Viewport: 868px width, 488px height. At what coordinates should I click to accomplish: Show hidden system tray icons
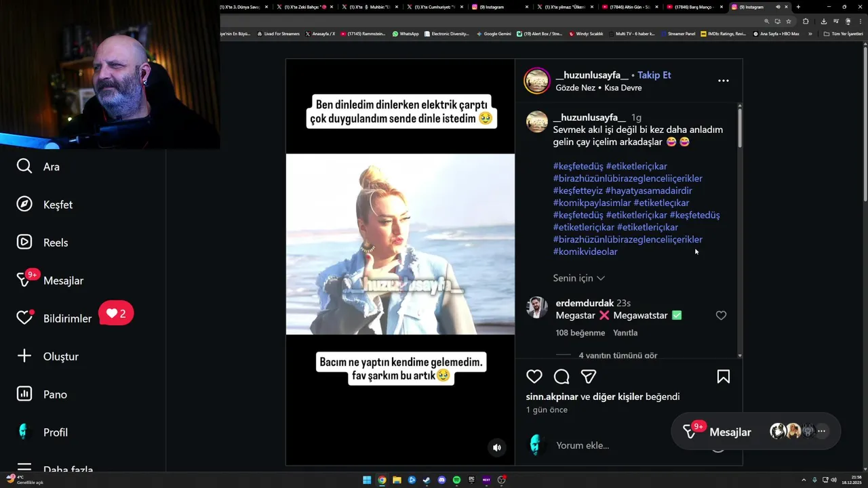coord(804,480)
